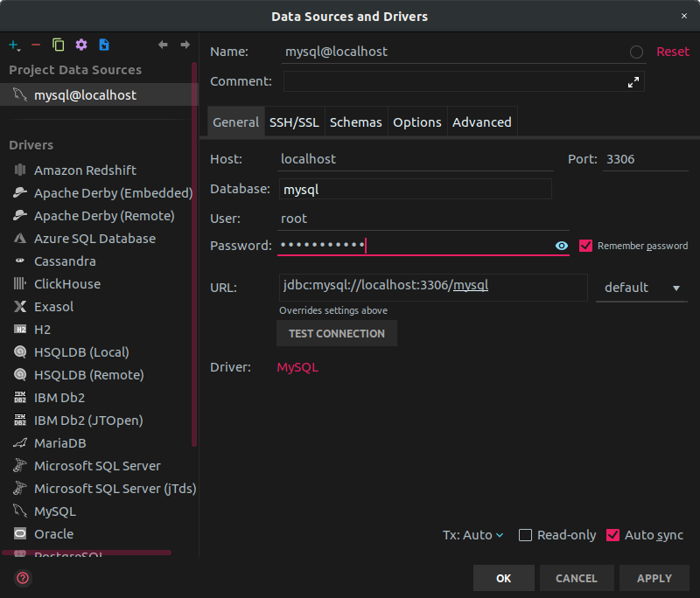This screenshot has width=700, height=598.
Task: Uncheck the Remember password checkbox
Action: tap(586, 246)
